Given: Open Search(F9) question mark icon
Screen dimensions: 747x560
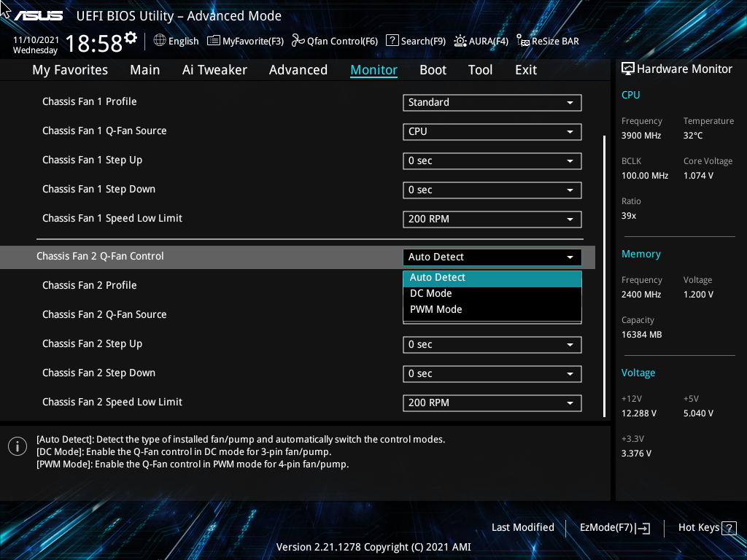Looking at the screenshot, I should pyautogui.click(x=392, y=41).
